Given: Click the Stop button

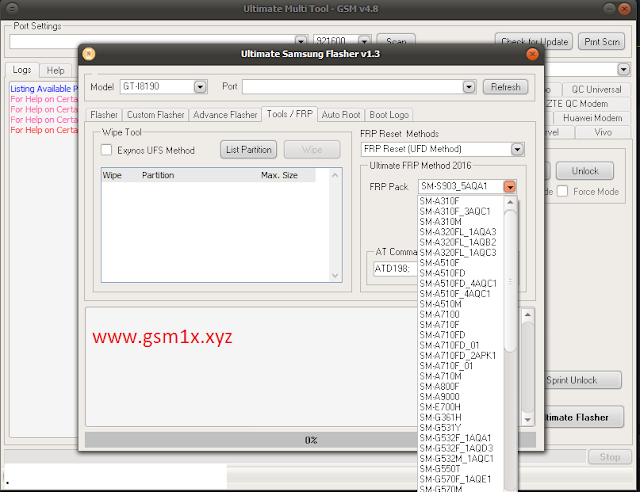Looking at the screenshot, I should point(609,457).
